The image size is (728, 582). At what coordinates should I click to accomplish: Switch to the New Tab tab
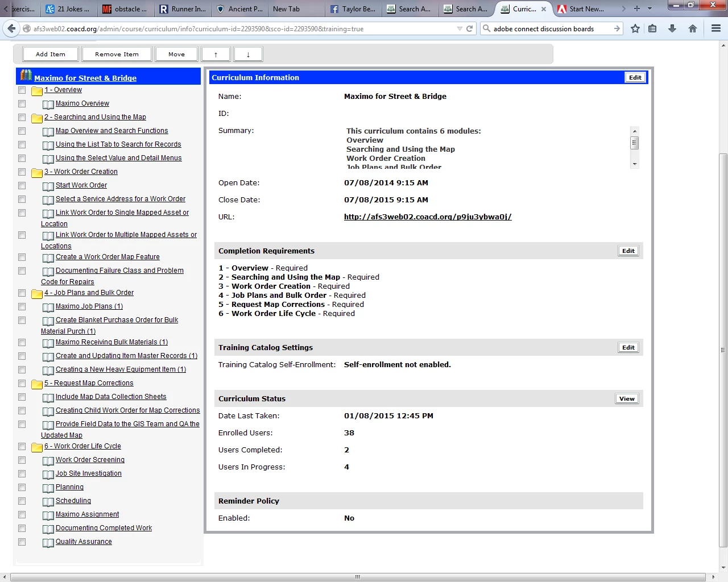click(x=296, y=9)
